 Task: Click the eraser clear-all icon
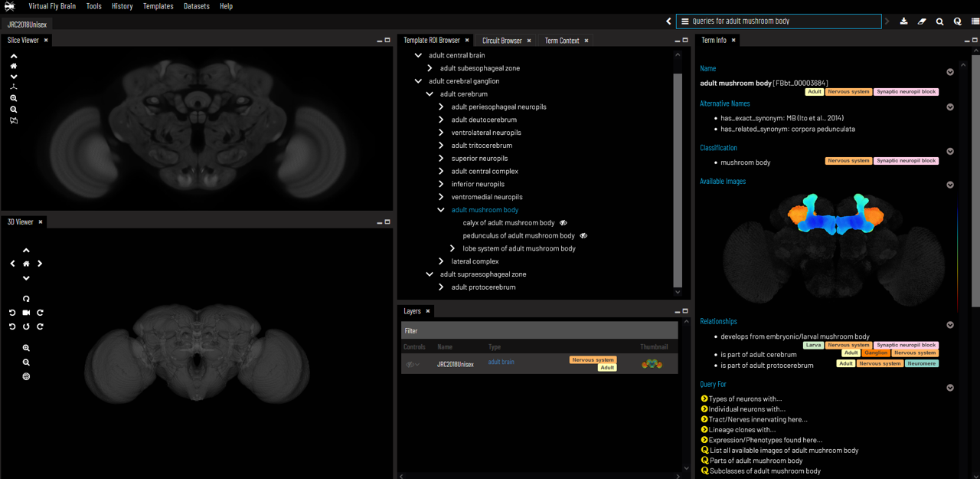(922, 21)
